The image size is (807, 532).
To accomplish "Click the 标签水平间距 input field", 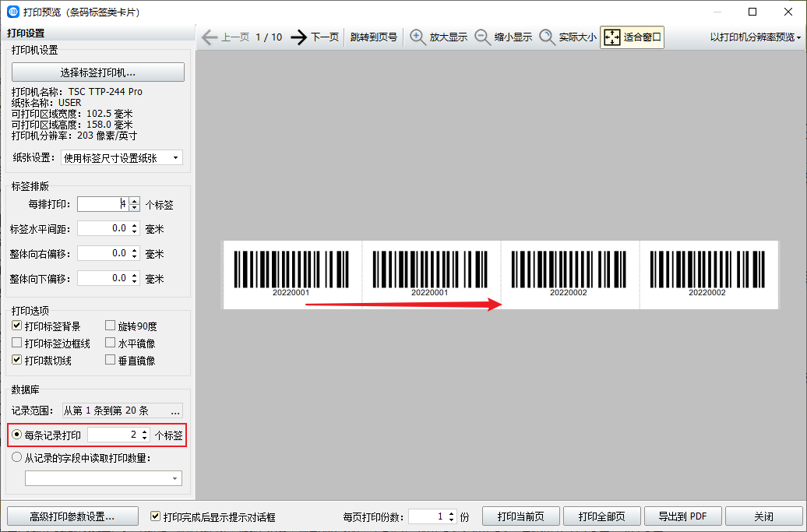I will 104,228.
